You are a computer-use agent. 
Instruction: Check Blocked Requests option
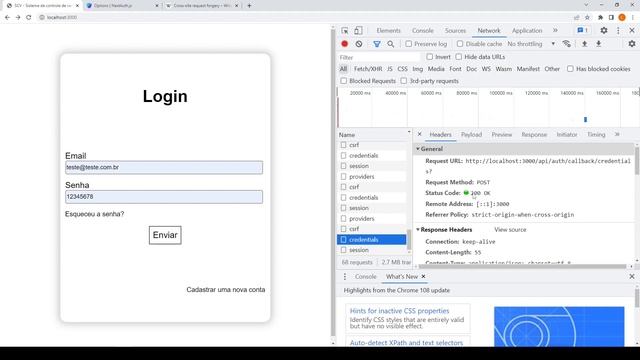[x=344, y=81]
